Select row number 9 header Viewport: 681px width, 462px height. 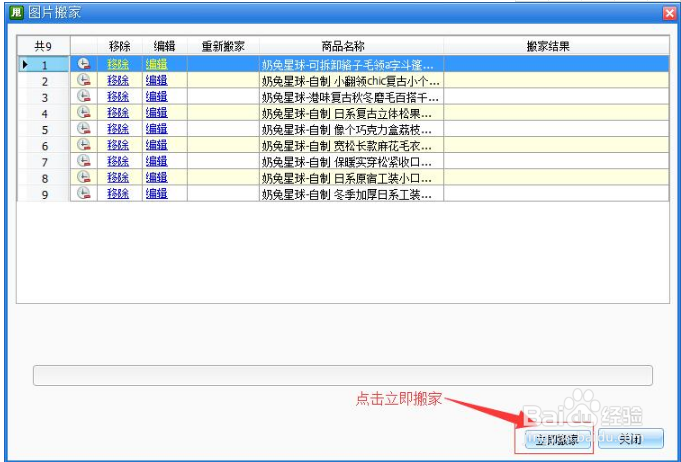(43, 193)
